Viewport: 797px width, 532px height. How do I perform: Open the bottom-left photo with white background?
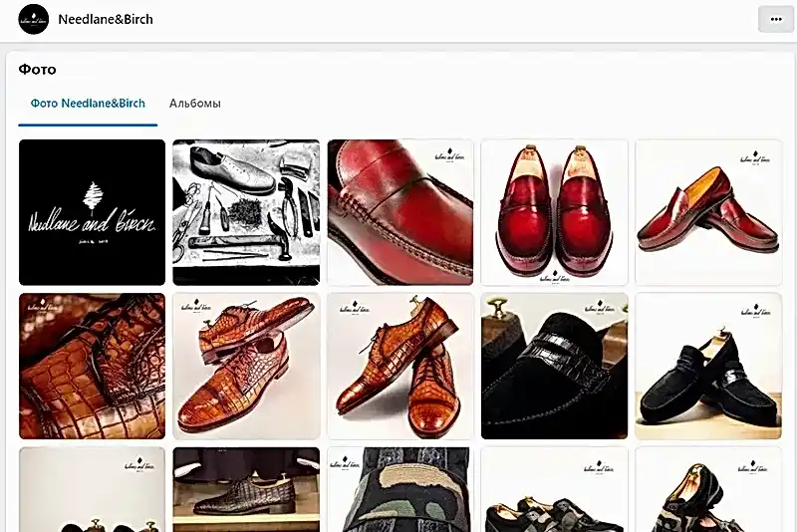click(92, 489)
